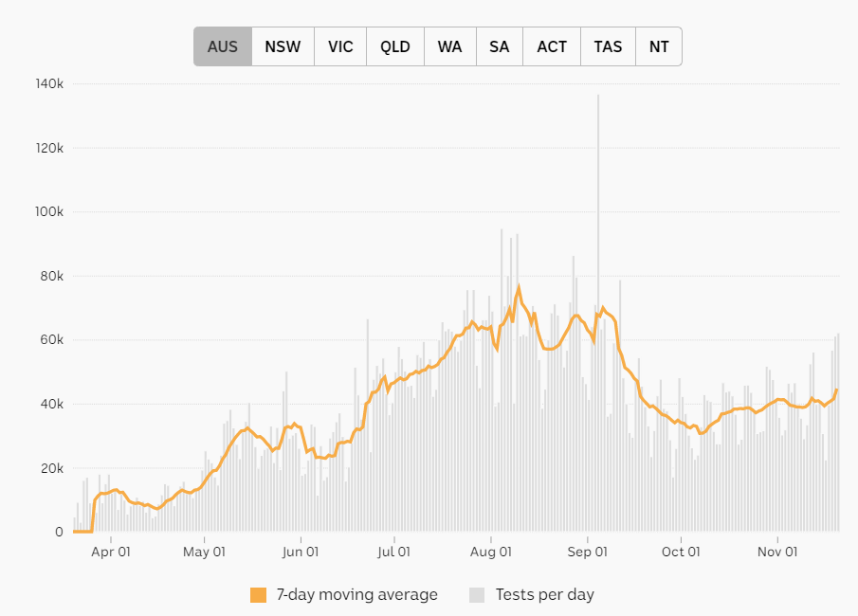Image resolution: width=858 pixels, height=616 pixels.
Task: Click the tallest grey bar in early September
Action: point(598,313)
